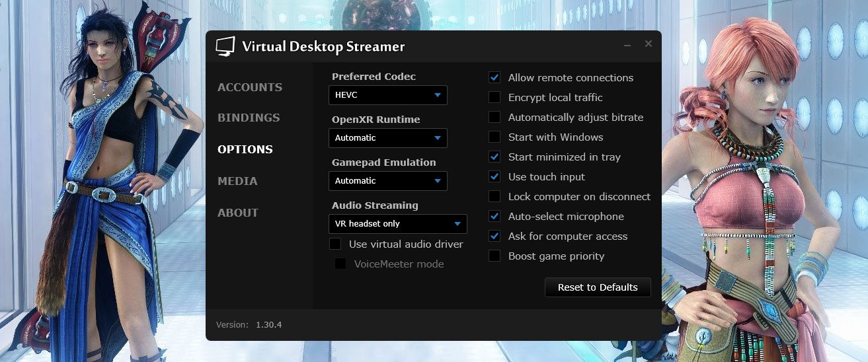
Task: Switch to the BINDINGS section
Action: 249,118
